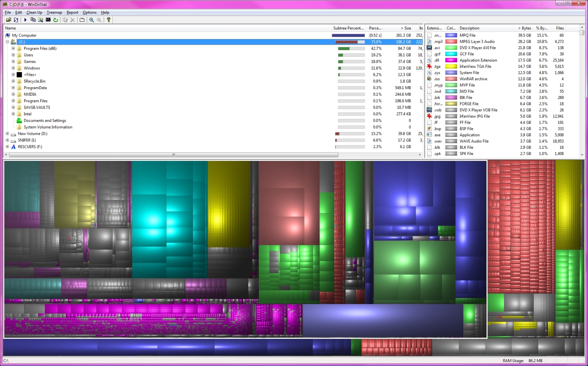
Task: Collapse the (C:) drive tree node
Action: click(7, 42)
